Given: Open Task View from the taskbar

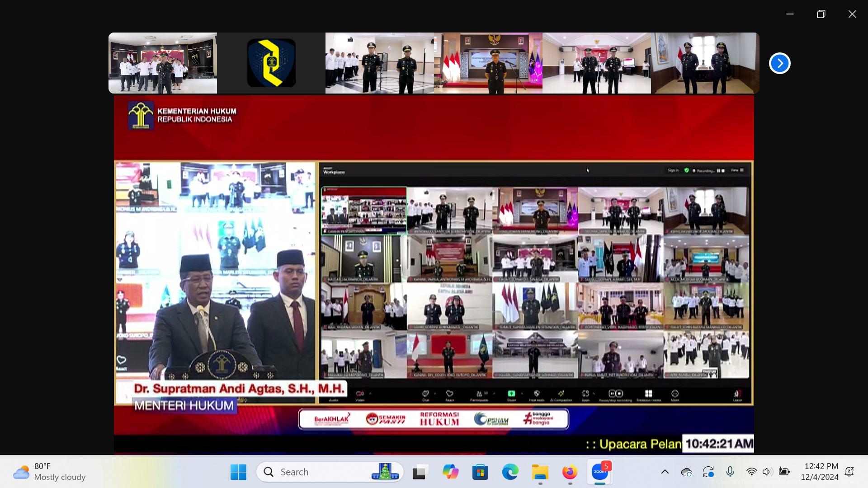Looking at the screenshot, I should [420, 472].
